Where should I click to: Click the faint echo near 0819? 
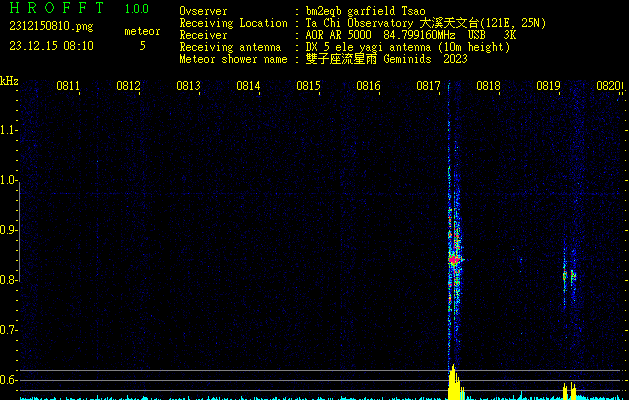[567, 274]
